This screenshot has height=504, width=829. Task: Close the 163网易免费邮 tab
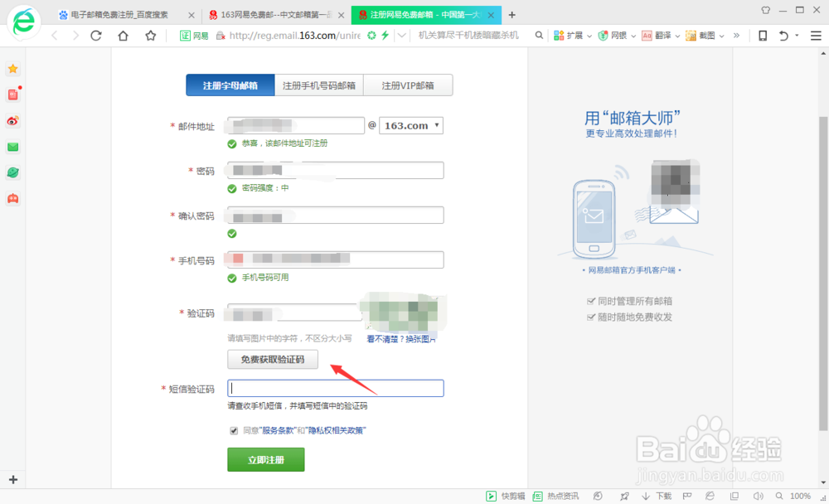(341, 16)
